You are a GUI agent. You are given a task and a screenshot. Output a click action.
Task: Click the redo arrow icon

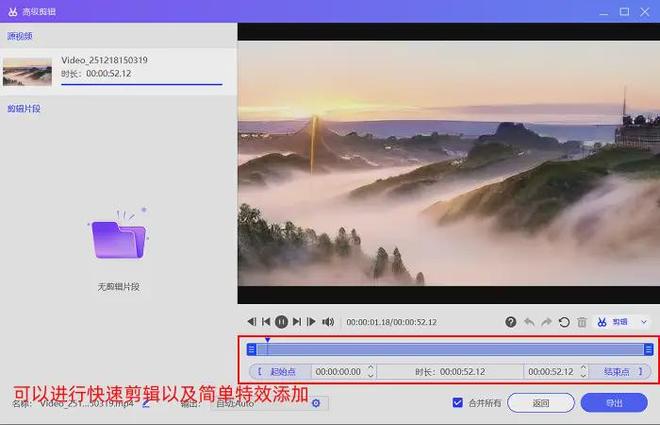[x=547, y=322]
